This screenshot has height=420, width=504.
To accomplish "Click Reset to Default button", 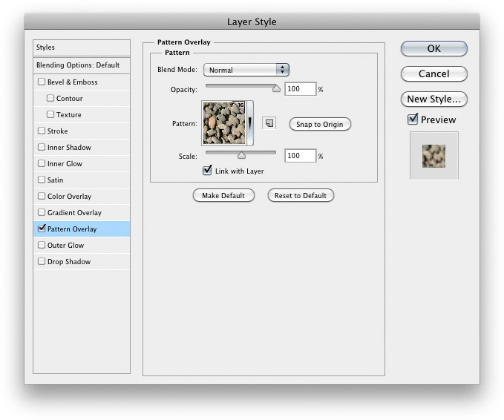I will [x=301, y=195].
